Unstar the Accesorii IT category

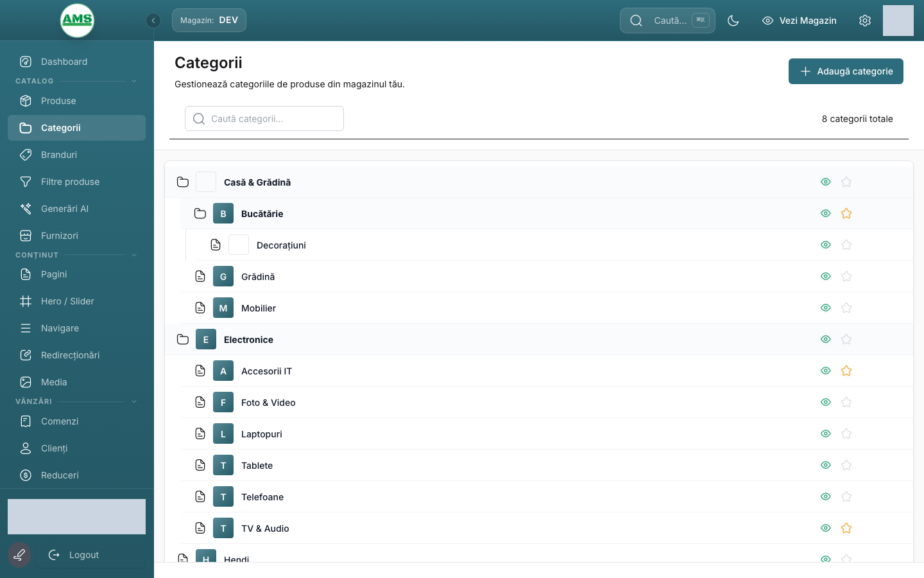pyautogui.click(x=846, y=371)
